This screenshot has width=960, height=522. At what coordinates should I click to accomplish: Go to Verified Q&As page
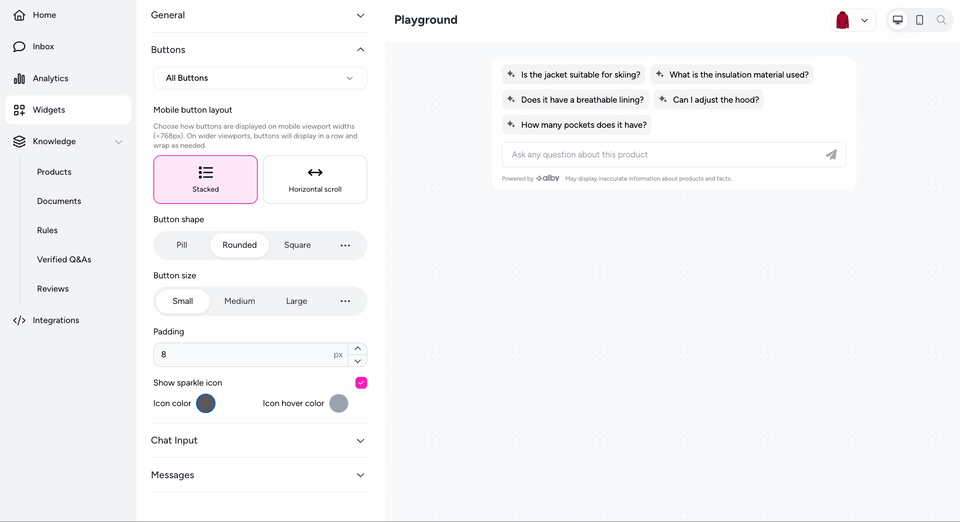pyautogui.click(x=64, y=259)
